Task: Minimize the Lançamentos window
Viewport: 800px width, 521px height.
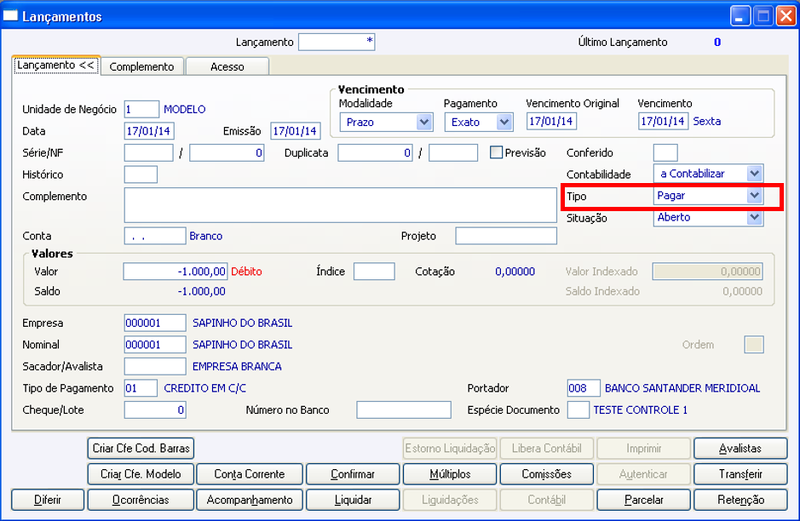Action: [x=740, y=16]
